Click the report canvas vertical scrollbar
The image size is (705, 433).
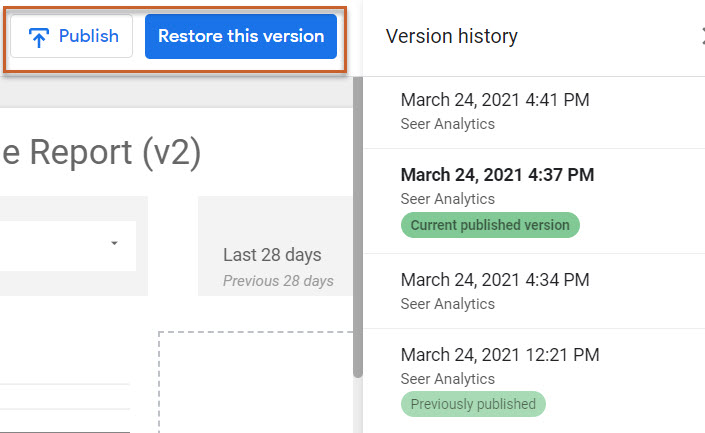[357, 230]
